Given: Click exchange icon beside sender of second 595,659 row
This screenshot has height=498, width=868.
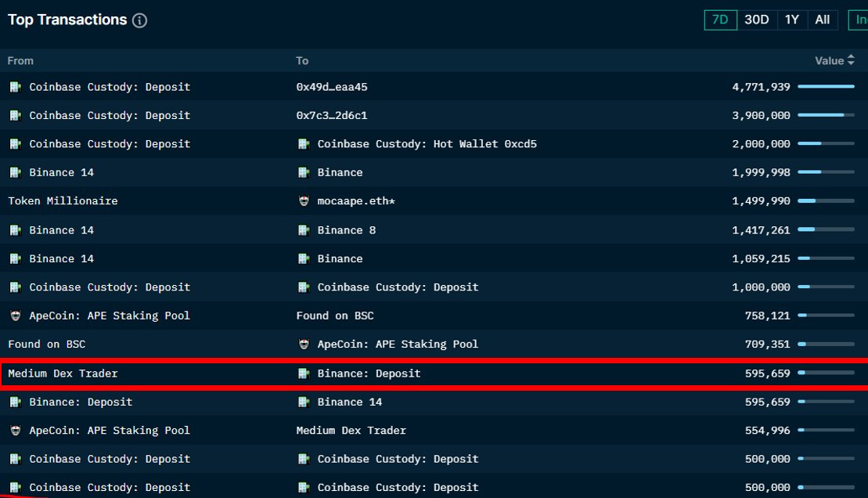Looking at the screenshot, I should pos(16,402).
